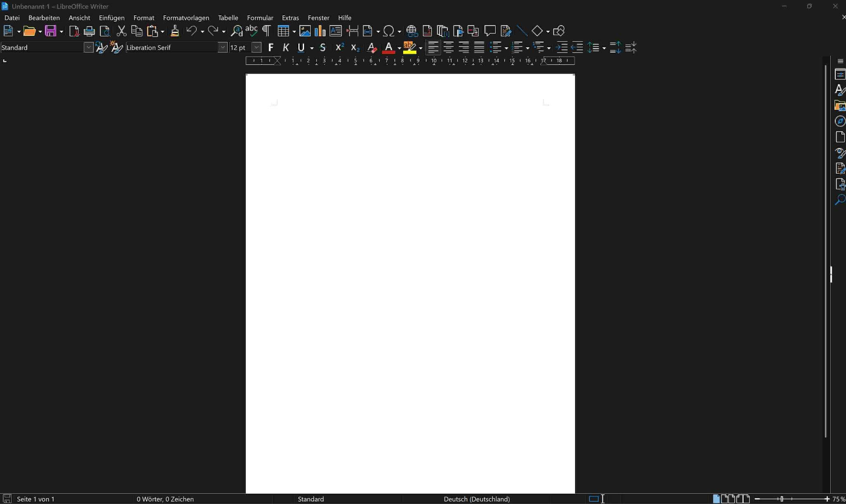This screenshot has height=504, width=846.
Task: Open the Formatvorlagen menu
Action: [186, 18]
